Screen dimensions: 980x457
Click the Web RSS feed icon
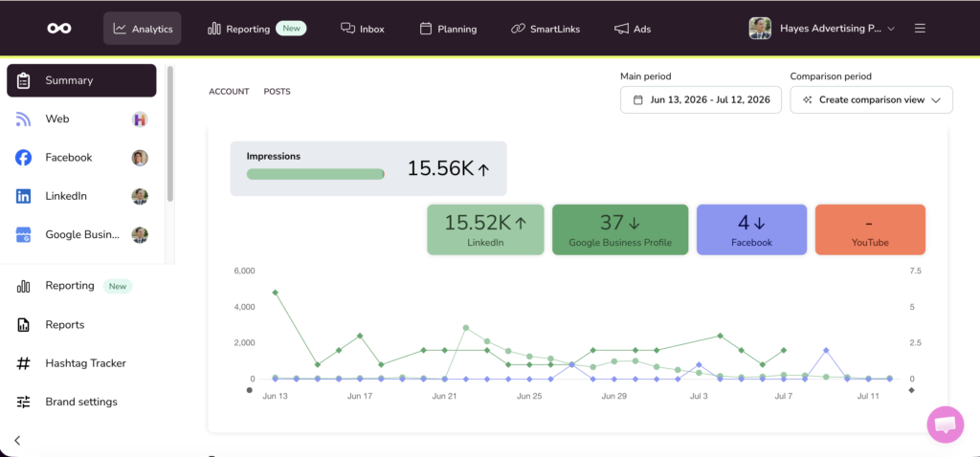coord(23,120)
